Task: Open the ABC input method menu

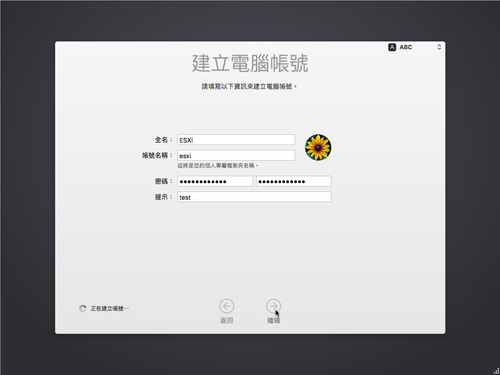Action: (406, 47)
